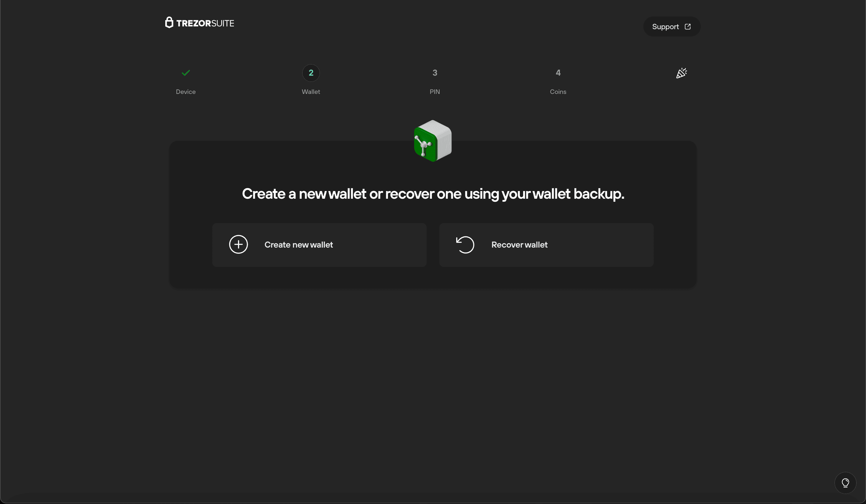
Task: Click the step 3 number
Action: (x=435, y=73)
